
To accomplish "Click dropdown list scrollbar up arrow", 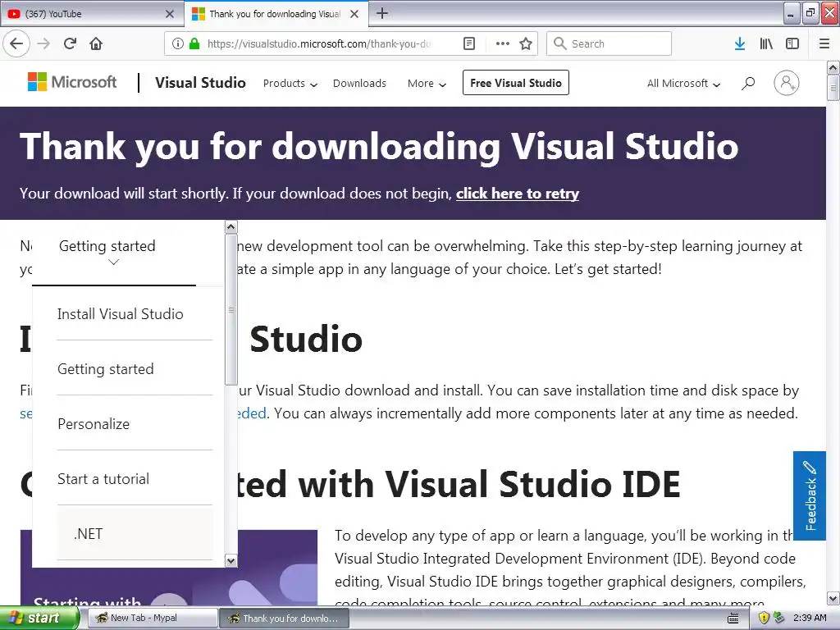I will coord(231,227).
